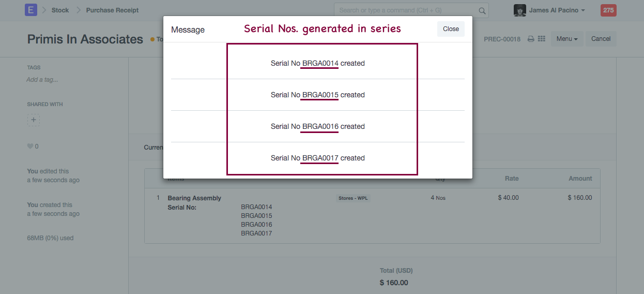Screen dimensions: 644x294
Task: Click serial number BRGA0017 in the dialog
Action: pos(320,158)
